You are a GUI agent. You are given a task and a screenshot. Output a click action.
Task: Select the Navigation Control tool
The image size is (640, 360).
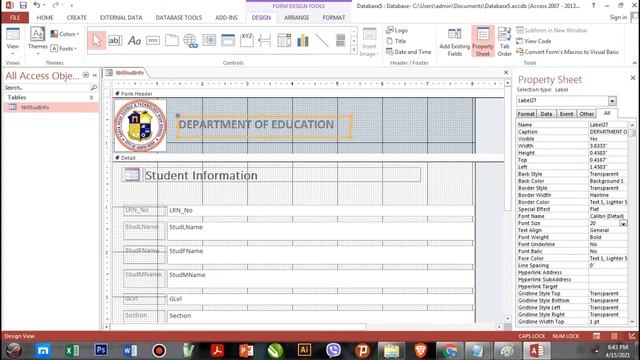coord(228,40)
